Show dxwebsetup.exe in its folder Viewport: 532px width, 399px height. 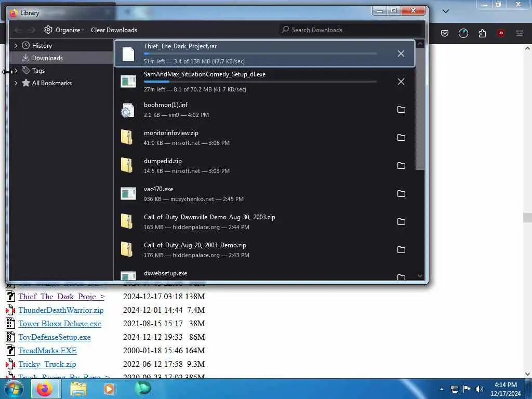pos(401,277)
